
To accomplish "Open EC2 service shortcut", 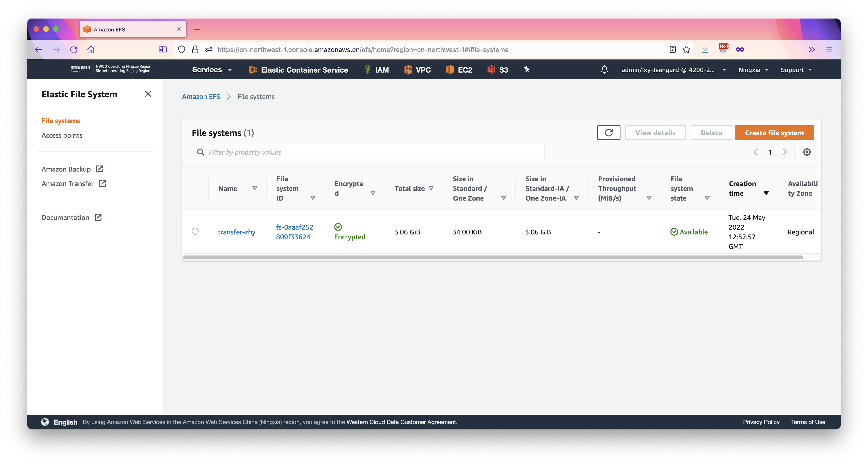I will (x=459, y=70).
